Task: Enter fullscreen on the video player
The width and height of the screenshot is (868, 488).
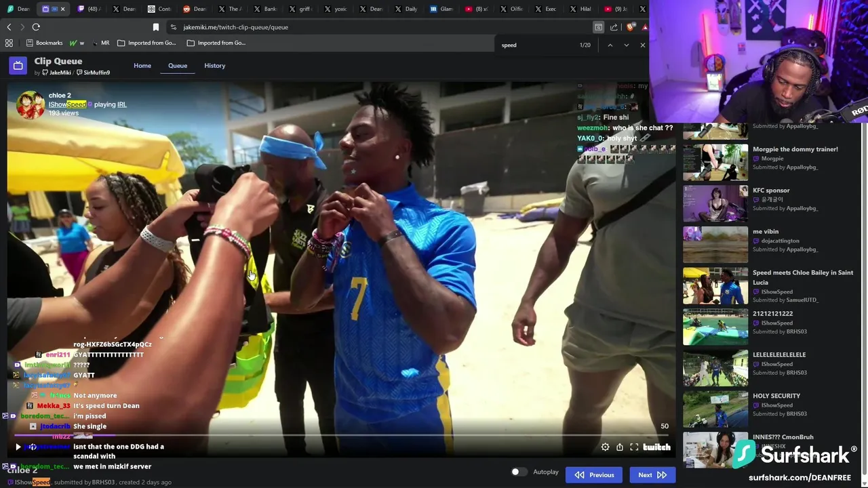Action: pos(634,447)
